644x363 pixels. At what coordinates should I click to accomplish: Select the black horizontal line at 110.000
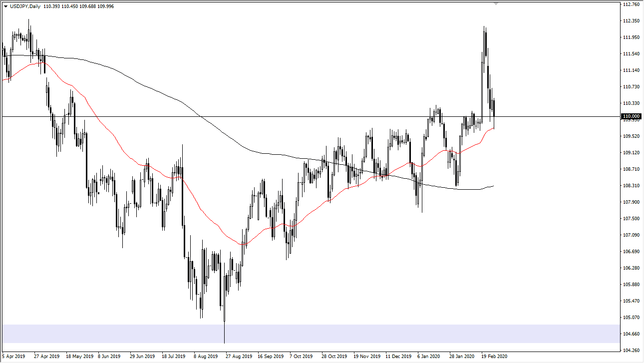point(300,115)
